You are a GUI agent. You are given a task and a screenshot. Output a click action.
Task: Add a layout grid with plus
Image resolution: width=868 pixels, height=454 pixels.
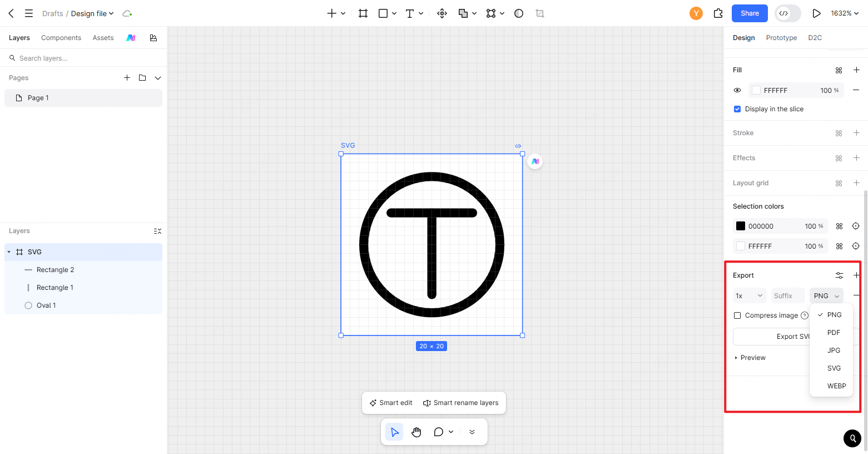tap(856, 183)
